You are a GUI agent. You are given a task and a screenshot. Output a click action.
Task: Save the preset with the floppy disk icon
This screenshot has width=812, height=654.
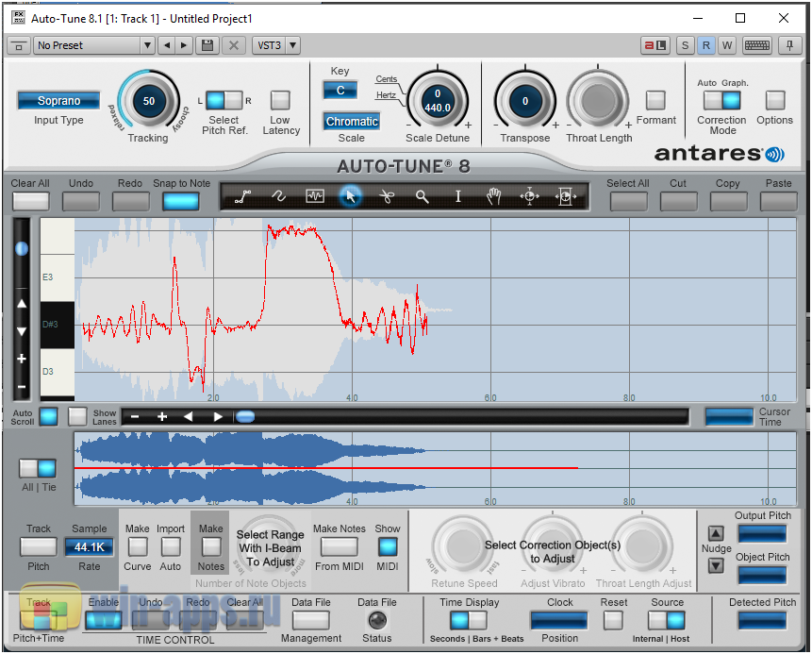207,45
